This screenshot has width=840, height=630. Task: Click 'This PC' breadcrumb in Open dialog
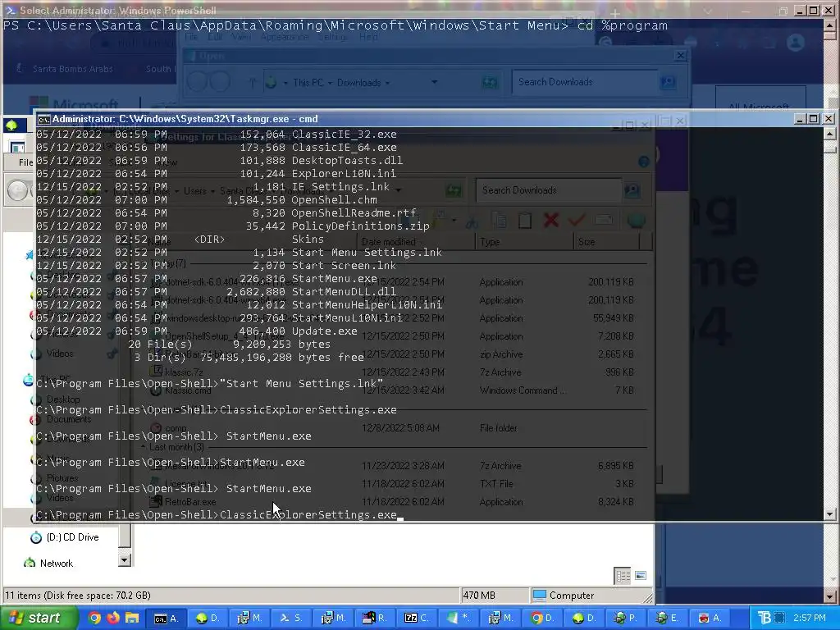point(308,83)
